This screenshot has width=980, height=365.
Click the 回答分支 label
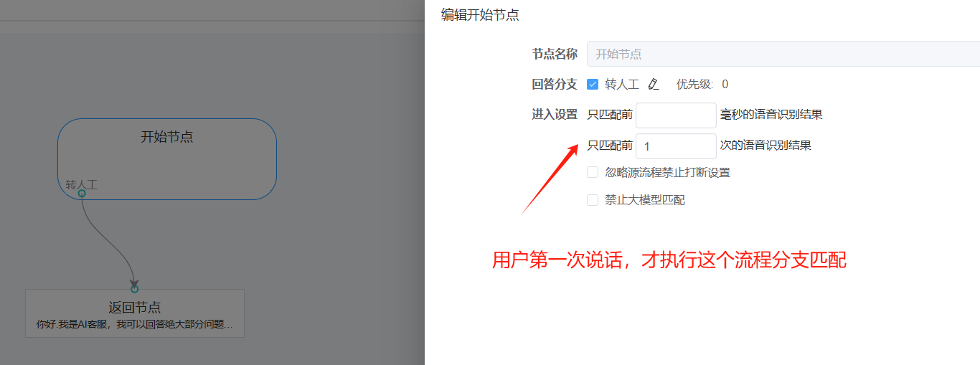coord(554,85)
